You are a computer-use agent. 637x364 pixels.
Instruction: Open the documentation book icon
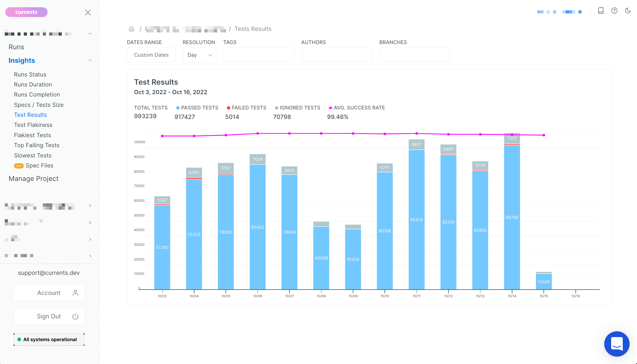pyautogui.click(x=601, y=11)
